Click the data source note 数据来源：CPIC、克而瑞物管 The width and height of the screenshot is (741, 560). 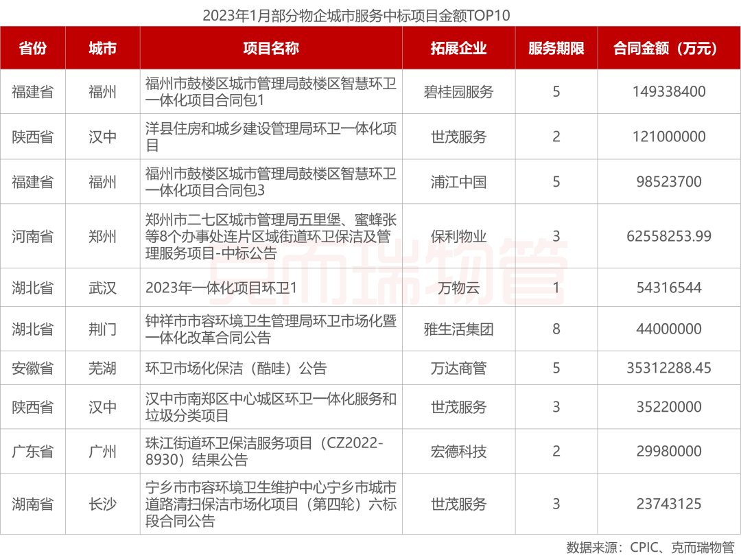click(x=650, y=547)
